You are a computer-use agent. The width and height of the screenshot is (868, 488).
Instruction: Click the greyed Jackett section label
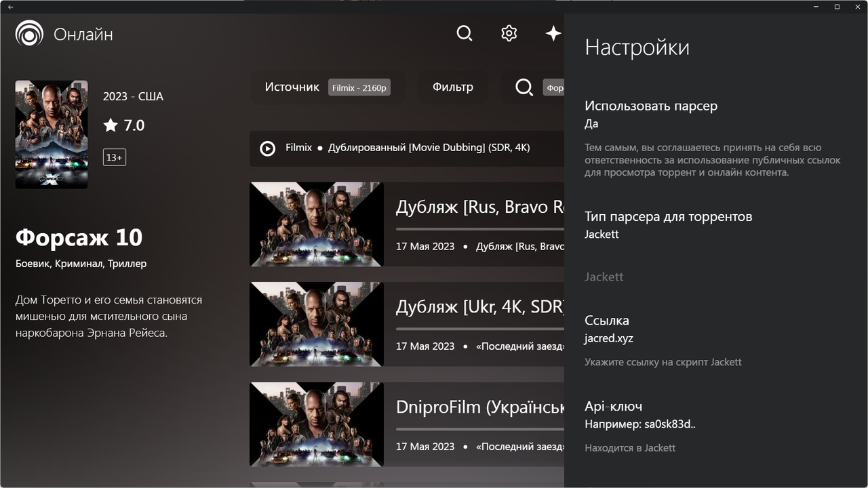(604, 277)
